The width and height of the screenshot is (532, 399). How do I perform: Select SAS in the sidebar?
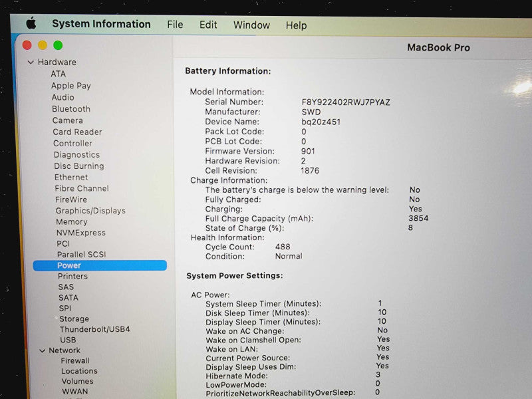(x=66, y=287)
